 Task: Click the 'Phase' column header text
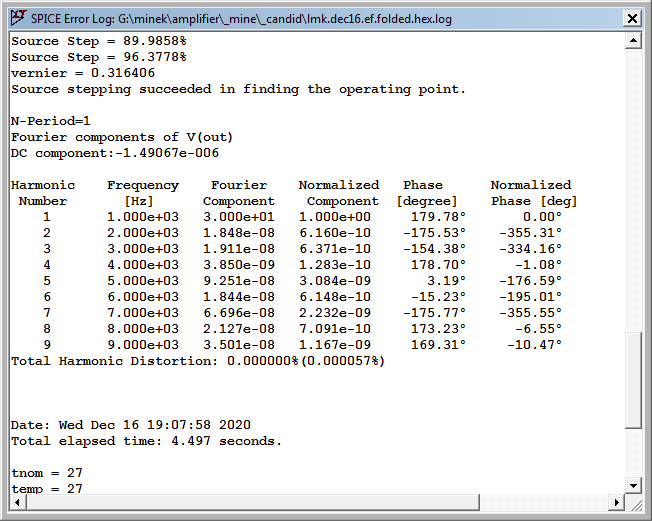[x=423, y=185]
